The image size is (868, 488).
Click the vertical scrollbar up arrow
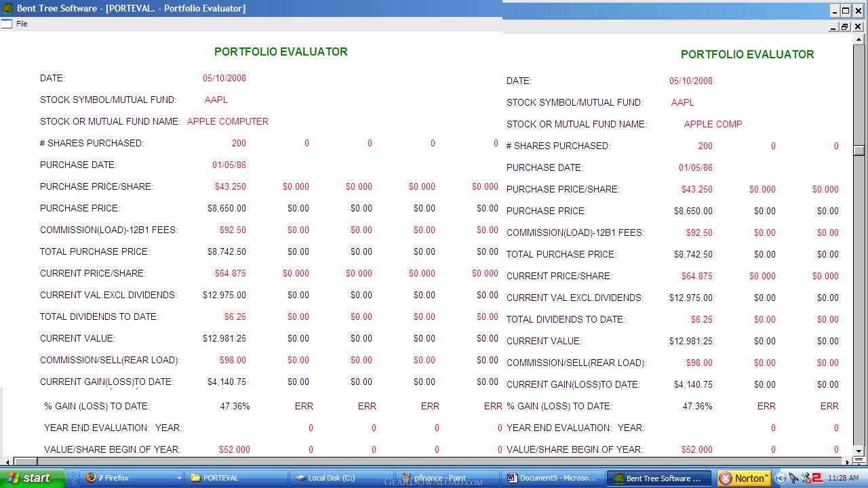point(859,39)
